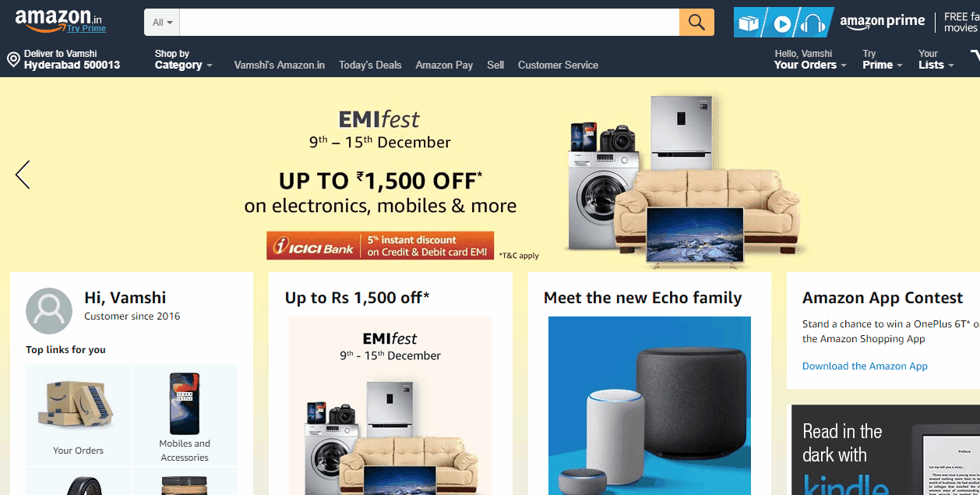Open the Your Orders account dropdown

click(x=810, y=59)
